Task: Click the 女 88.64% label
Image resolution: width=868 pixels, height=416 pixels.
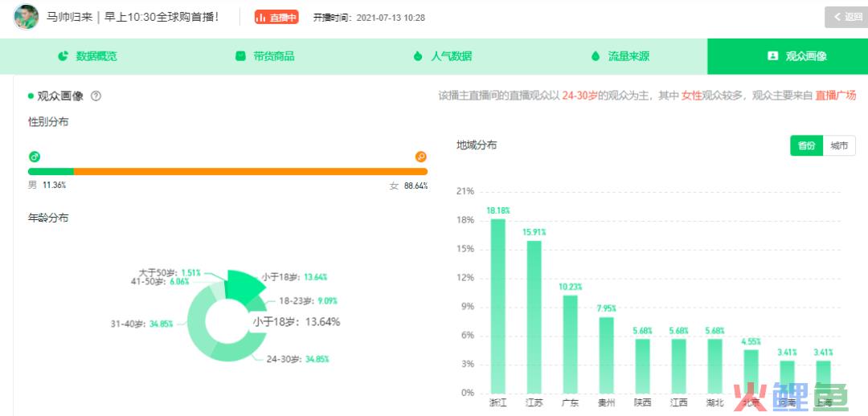Action: click(408, 186)
